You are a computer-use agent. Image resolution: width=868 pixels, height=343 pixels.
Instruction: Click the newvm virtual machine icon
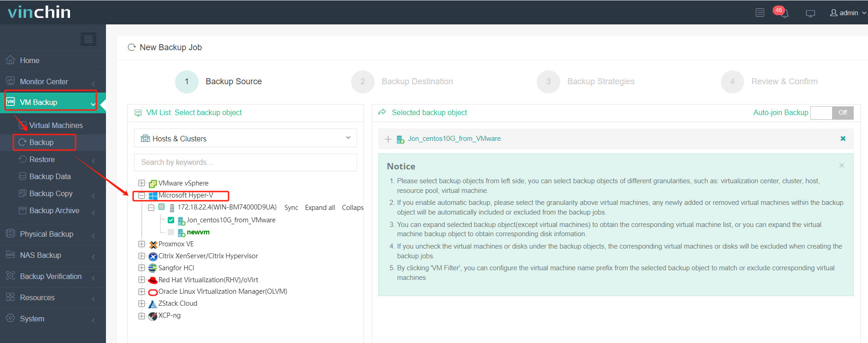point(182,233)
